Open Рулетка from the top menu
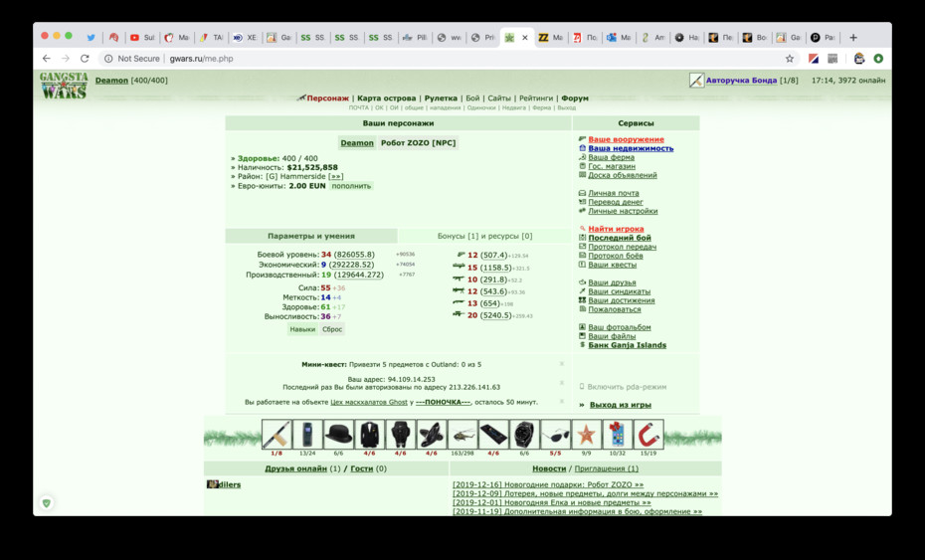Image resolution: width=925 pixels, height=560 pixels. click(x=441, y=97)
